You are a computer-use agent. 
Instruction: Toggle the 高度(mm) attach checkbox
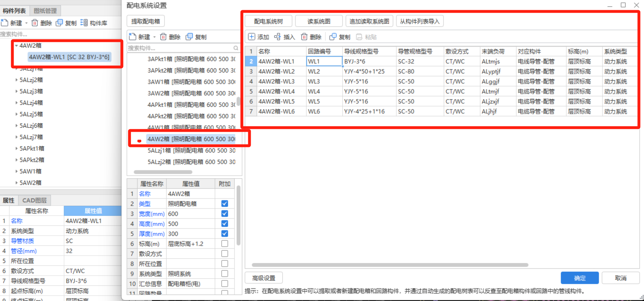pos(225,224)
